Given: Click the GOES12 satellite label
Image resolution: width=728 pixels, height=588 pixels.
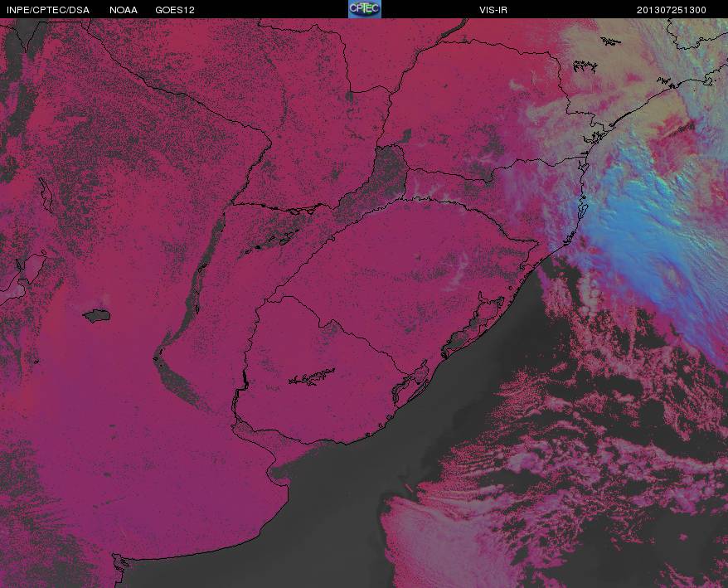Looking at the screenshot, I should [175, 10].
